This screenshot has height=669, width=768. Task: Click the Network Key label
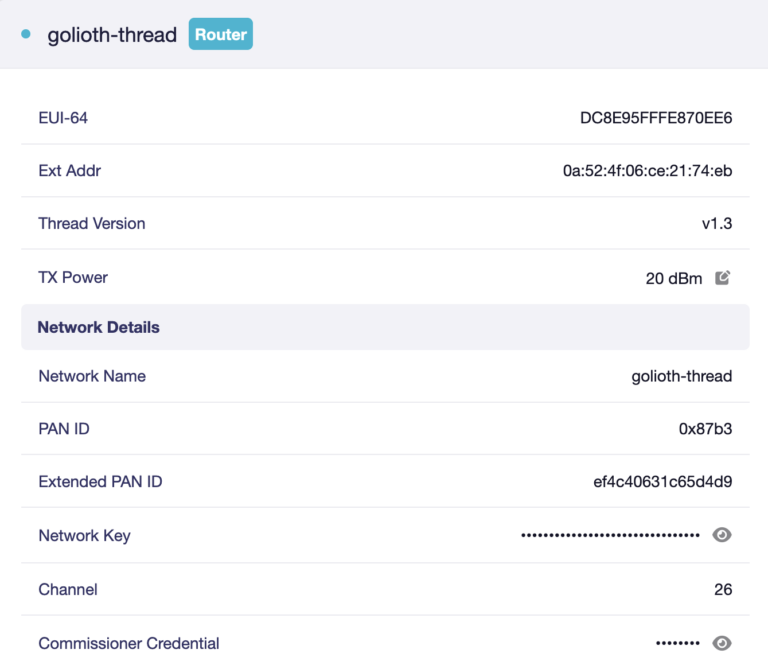(84, 536)
